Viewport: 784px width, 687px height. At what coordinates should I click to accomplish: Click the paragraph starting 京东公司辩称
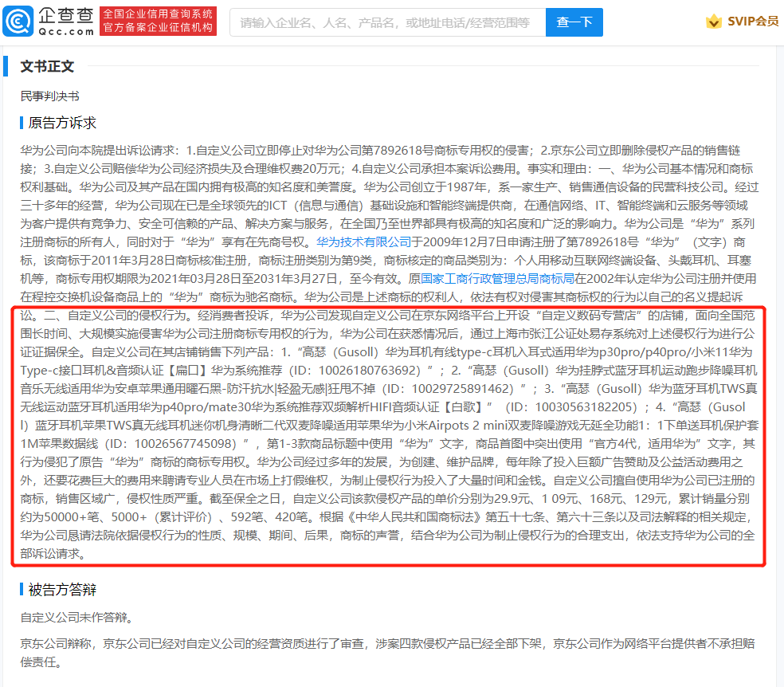pos(387,653)
